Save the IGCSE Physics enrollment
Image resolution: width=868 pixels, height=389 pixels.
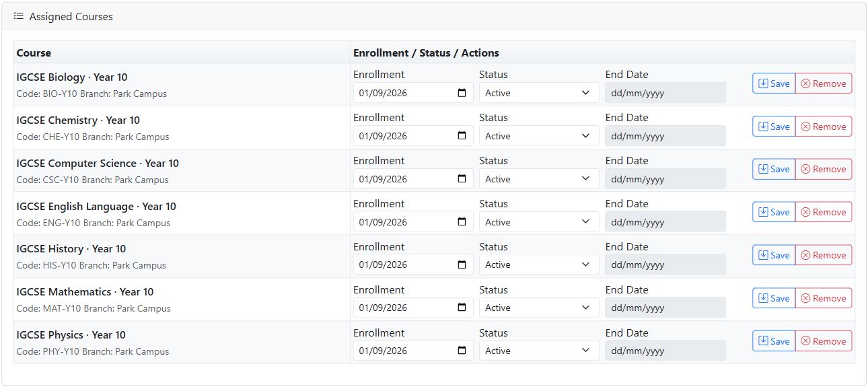pos(774,341)
